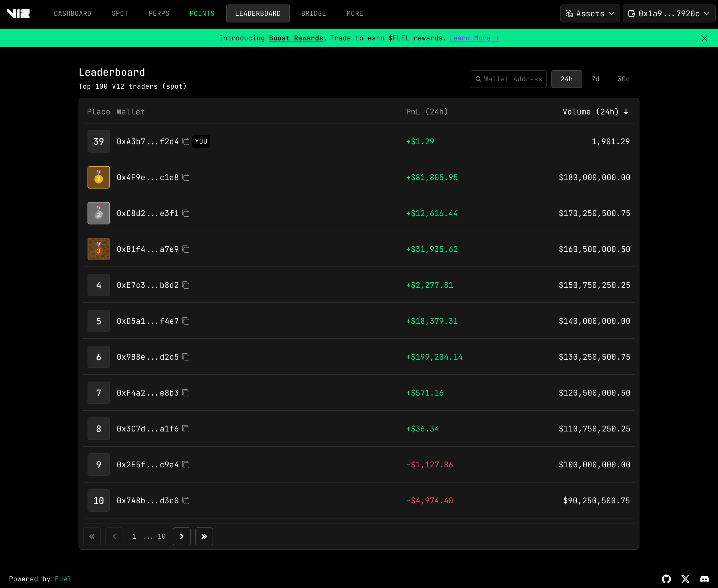
Task: Click the Fuel link in footer
Action: pyautogui.click(x=63, y=579)
